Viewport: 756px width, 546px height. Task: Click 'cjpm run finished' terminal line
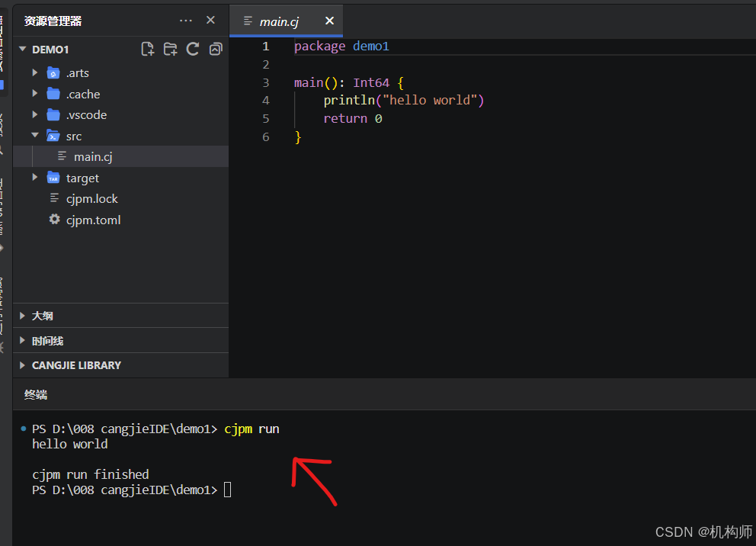pos(91,474)
